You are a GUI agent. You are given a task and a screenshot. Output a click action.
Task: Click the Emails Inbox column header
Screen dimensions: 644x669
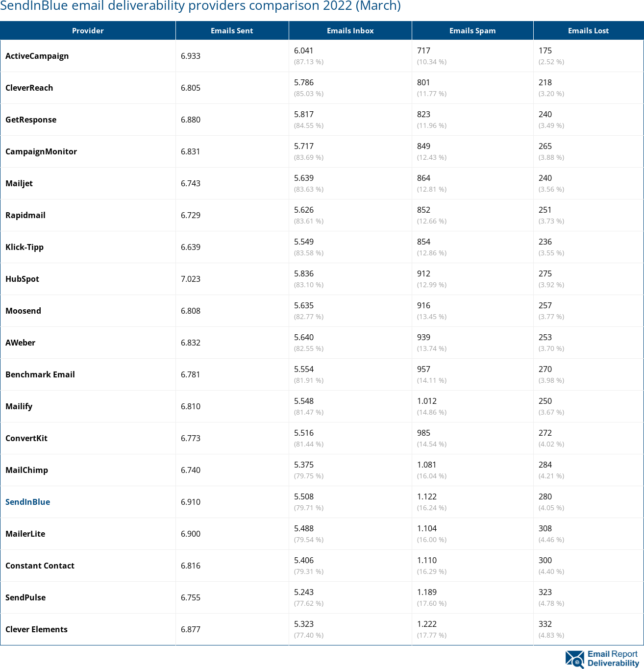[x=350, y=30]
